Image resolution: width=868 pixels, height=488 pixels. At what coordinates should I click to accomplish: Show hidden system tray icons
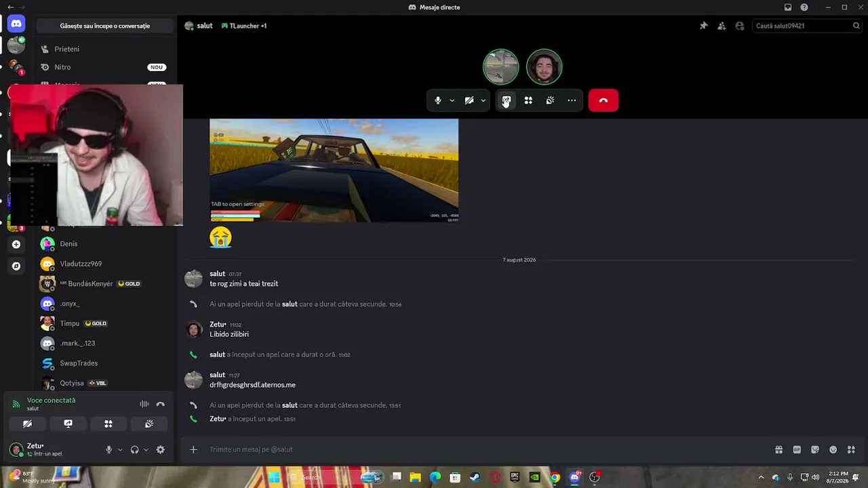point(761,477)
